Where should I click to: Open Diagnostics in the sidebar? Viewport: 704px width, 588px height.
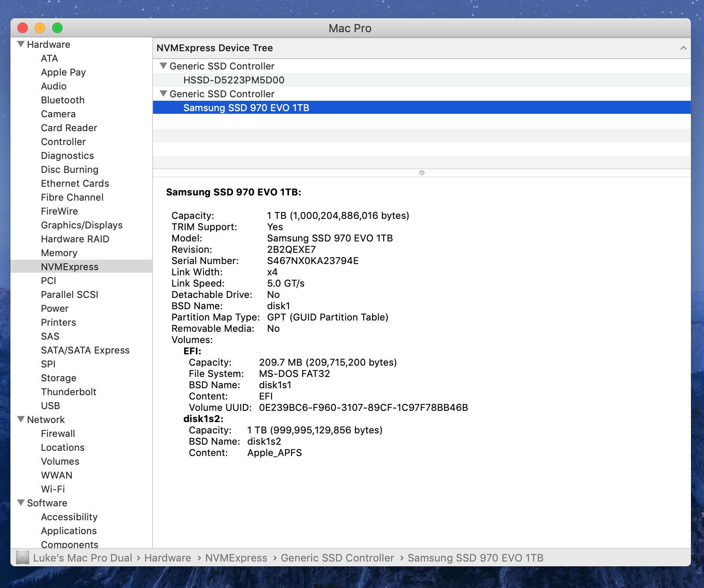67,155
